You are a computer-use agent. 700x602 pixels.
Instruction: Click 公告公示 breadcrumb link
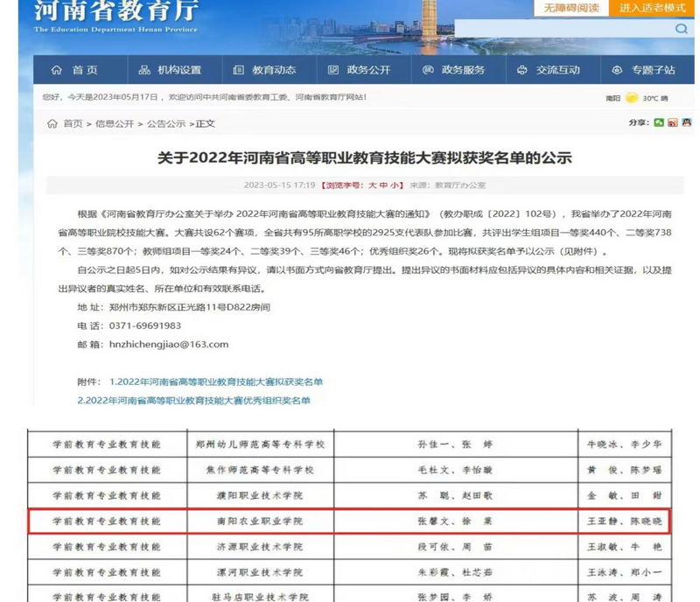click(x=166, y=123)
